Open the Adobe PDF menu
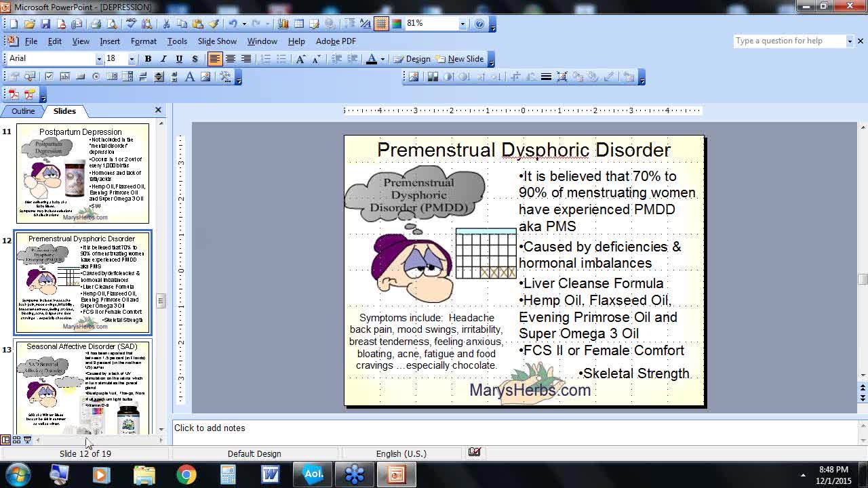This screenshot has width=868, height=488. coord(336,41)
